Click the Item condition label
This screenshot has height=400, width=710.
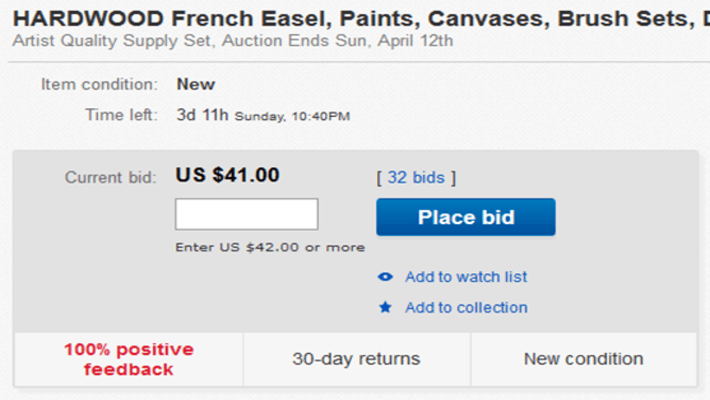99,84
